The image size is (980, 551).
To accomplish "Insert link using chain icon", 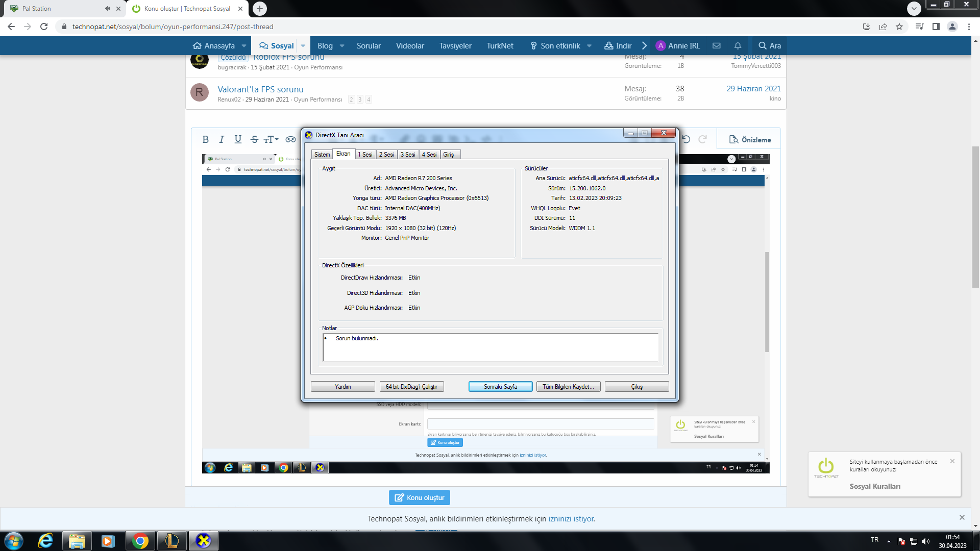I will (290, 139).
